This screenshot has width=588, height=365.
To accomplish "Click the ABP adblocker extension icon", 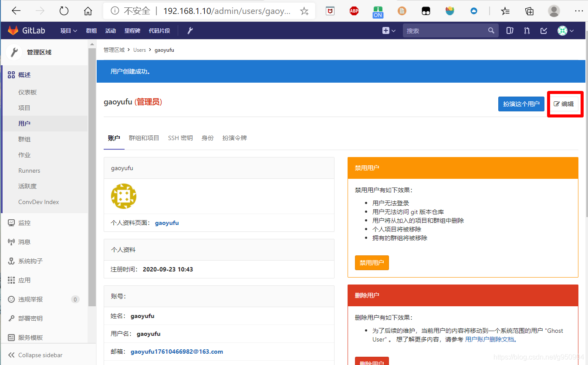I will tap(354, 11).
